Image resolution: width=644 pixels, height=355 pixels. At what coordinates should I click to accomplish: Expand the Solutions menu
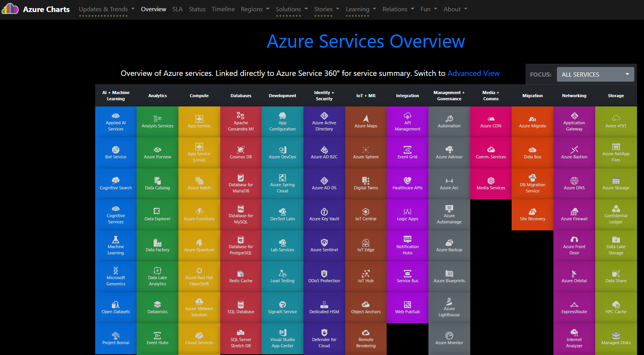click(x=291, y=9)
